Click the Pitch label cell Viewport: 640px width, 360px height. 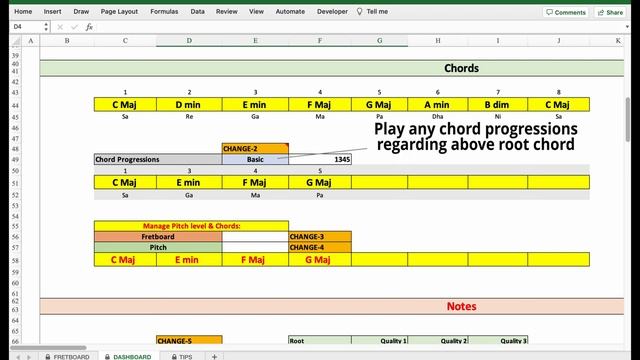click(x=158, y=247)
